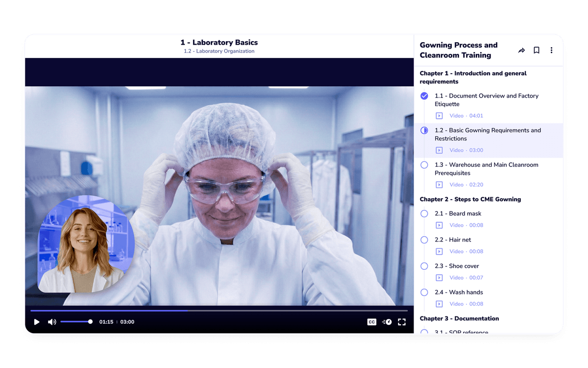Open the three-dot more options menu
Image resolution: width=588 pixels, height=368 pixels.
[551, 51]
